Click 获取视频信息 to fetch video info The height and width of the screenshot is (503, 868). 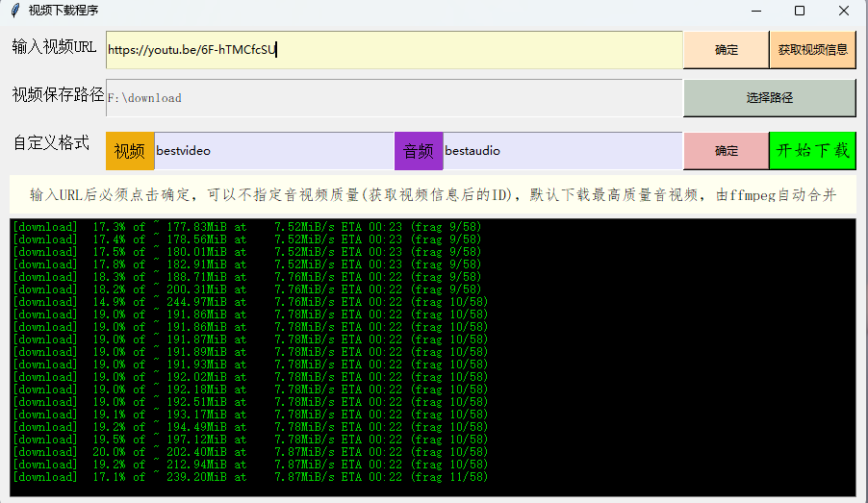tap(812, 50)
